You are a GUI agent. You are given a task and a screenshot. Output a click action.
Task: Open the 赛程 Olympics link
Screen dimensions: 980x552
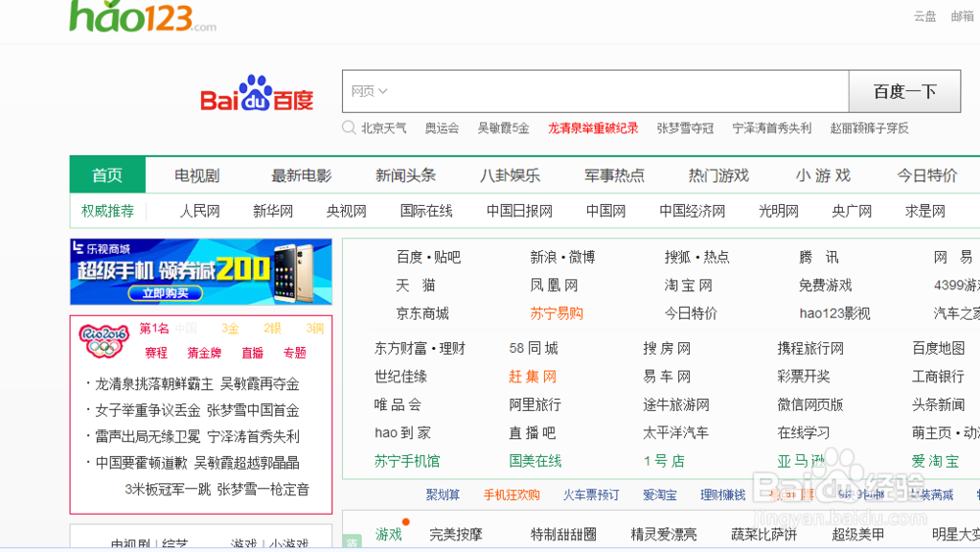156,353
